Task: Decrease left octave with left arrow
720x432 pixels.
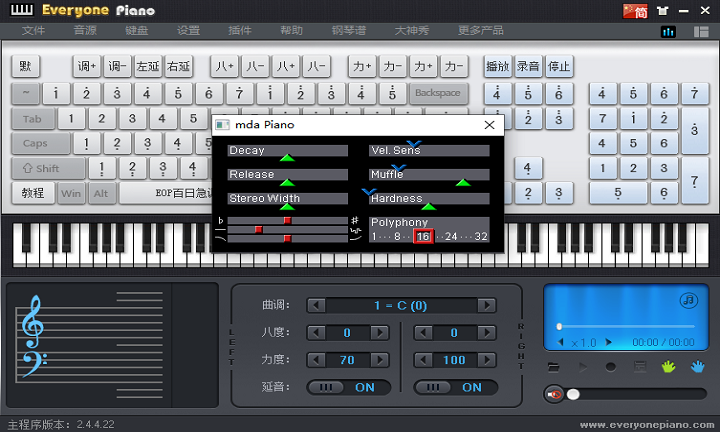Action: pyautogui.click(x=316, y=332)
